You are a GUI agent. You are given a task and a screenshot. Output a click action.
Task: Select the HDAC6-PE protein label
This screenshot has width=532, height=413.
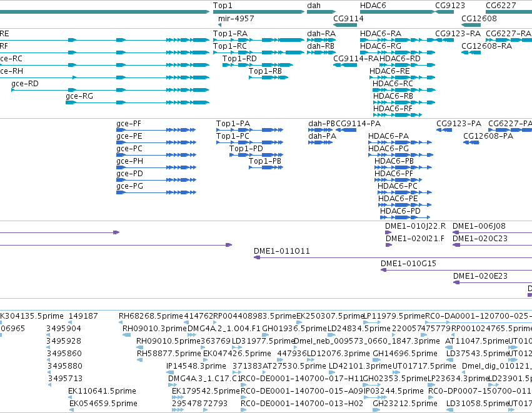[398, 199]
